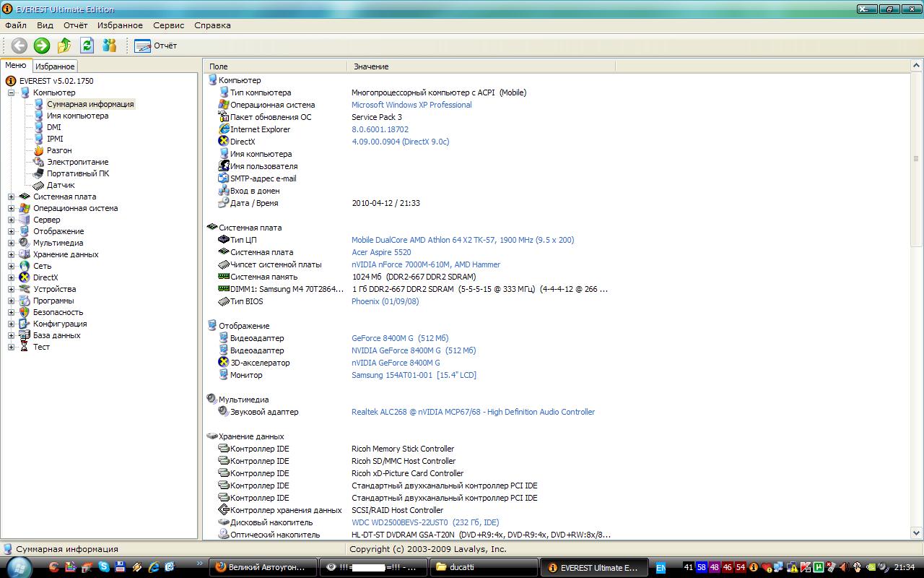
Task: Select the Разгон flame item in tree
Action: (x=59, y=150)
